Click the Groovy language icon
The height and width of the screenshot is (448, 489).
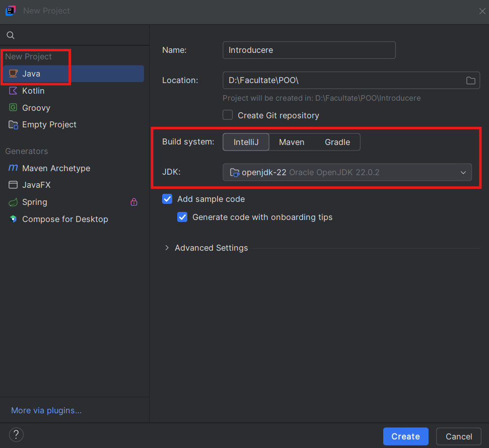pos(14,108)
